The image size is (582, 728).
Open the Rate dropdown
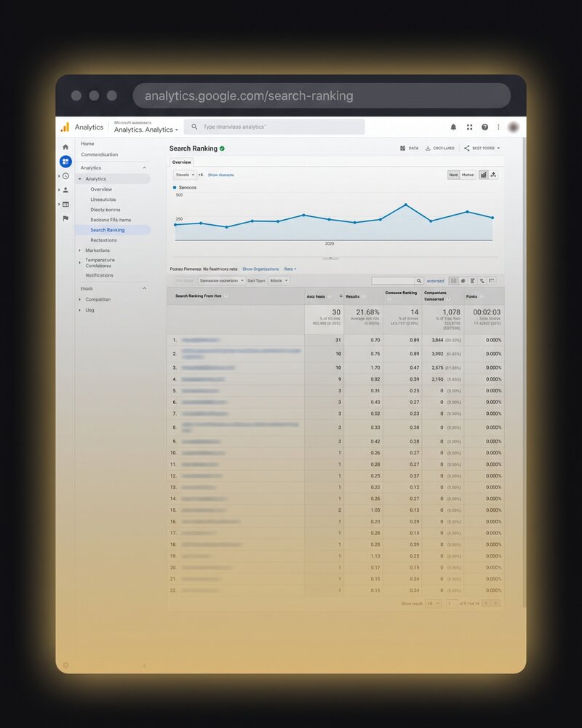tap(290, 269)
